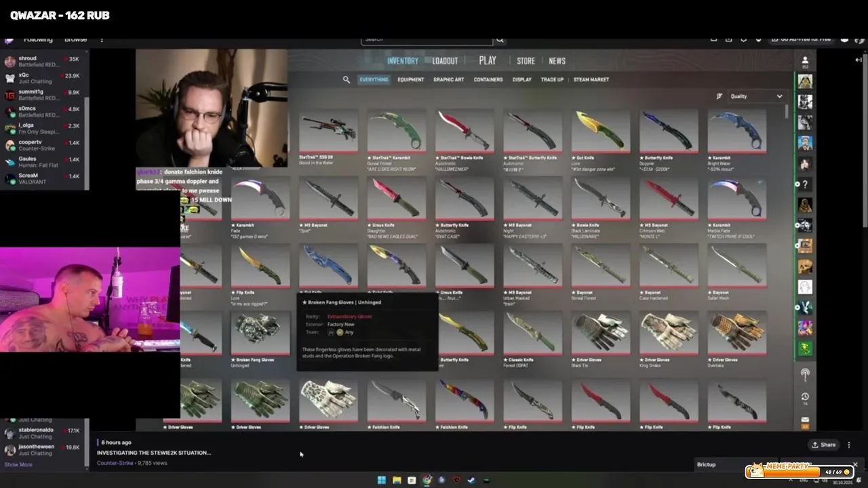Select the StatTrak SSG 08 Blood in the Water
Viewport: 868px width, 488px height.
(328, 138)
